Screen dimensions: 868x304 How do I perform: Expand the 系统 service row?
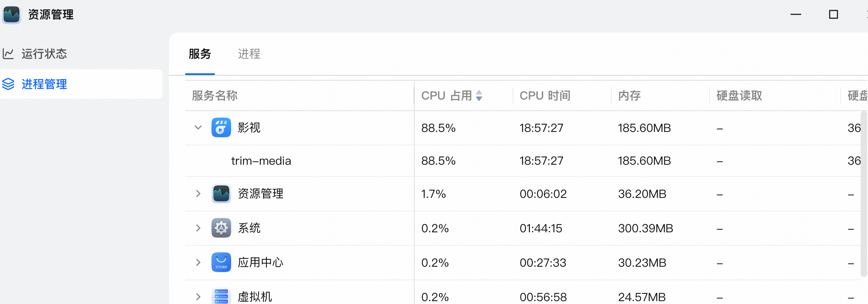click(198, 228)
